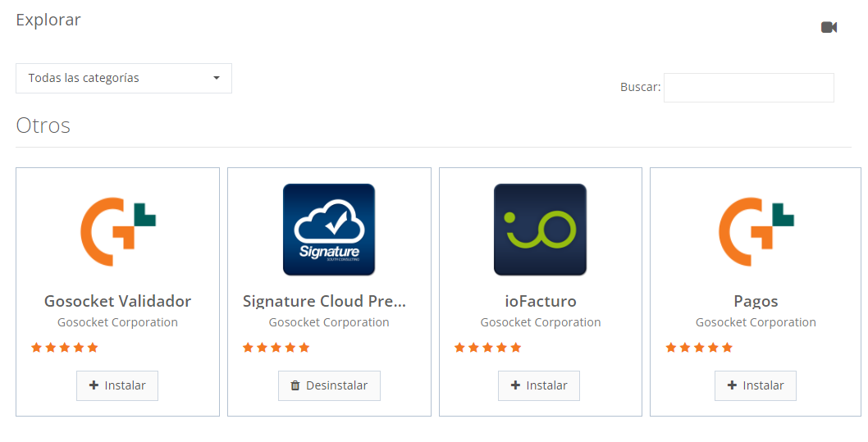868x442 pixels.
Task: Click Gosocket Corporation under ioFacturo
Action: (541, 322)
